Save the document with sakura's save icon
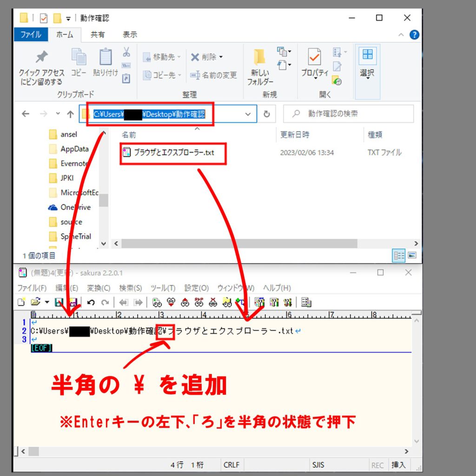Viewport: 476px width, 476px height. [x=59, y=302]
